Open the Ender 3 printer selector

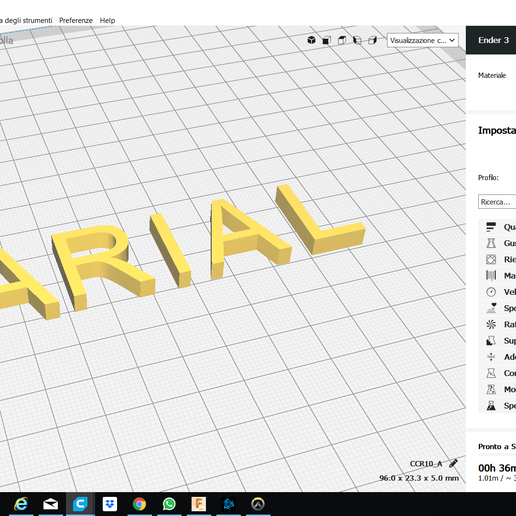[491, 40]
